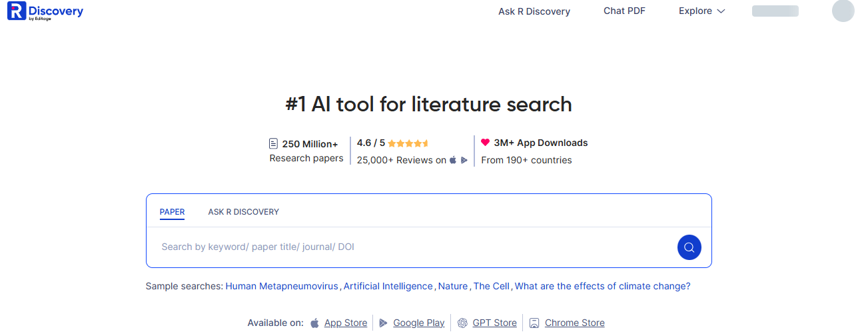The height and width of the screenshot is (336, 868).
Task: Search sample Human Metapneumovirus
Action: point(282,286)
